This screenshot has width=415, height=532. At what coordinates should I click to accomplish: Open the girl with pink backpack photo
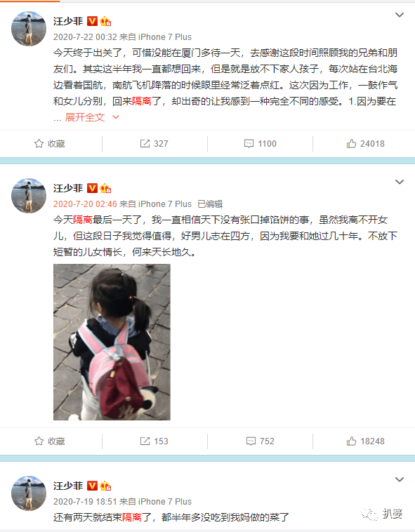pos(112,342)
